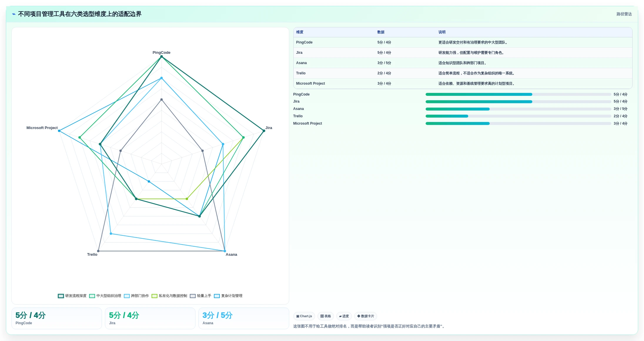Click the PingCode progress bar
644x341 pixels.
[518, 94]
